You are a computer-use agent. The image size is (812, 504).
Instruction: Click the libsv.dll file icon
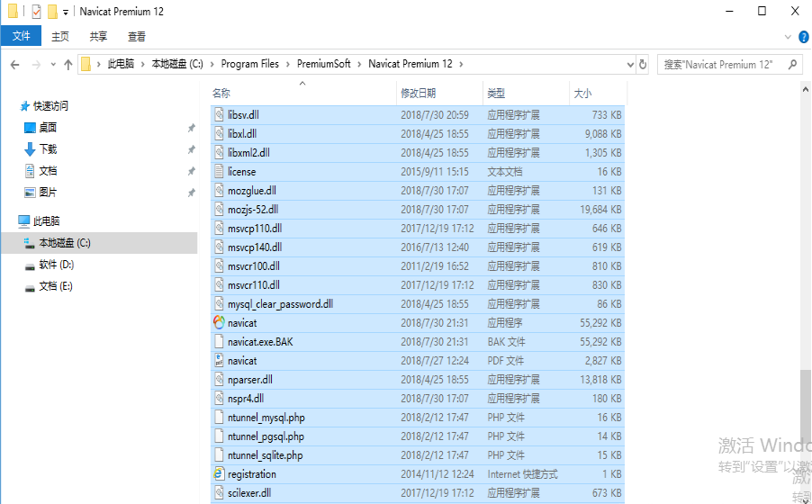coord(219,114)
